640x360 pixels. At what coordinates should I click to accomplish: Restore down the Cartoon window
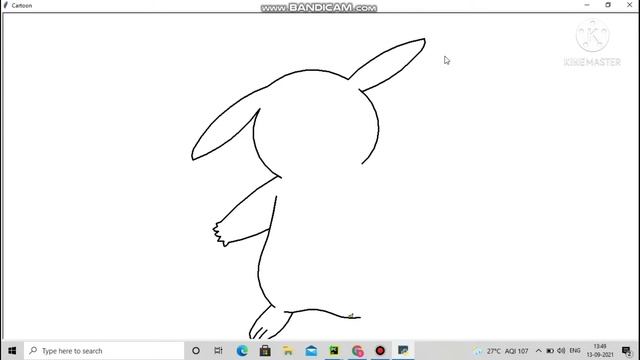pyautogui.click(x=608, y=5)
